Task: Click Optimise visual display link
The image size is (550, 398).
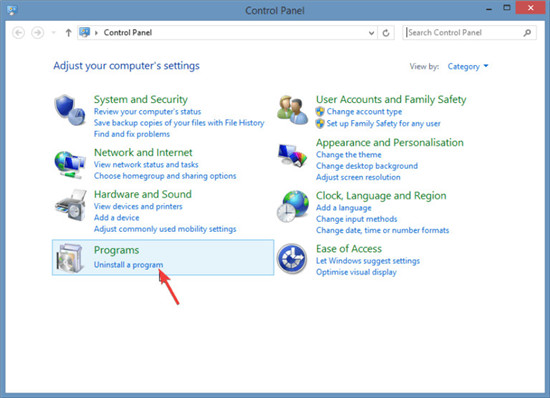Action: (x=356, y=272)
